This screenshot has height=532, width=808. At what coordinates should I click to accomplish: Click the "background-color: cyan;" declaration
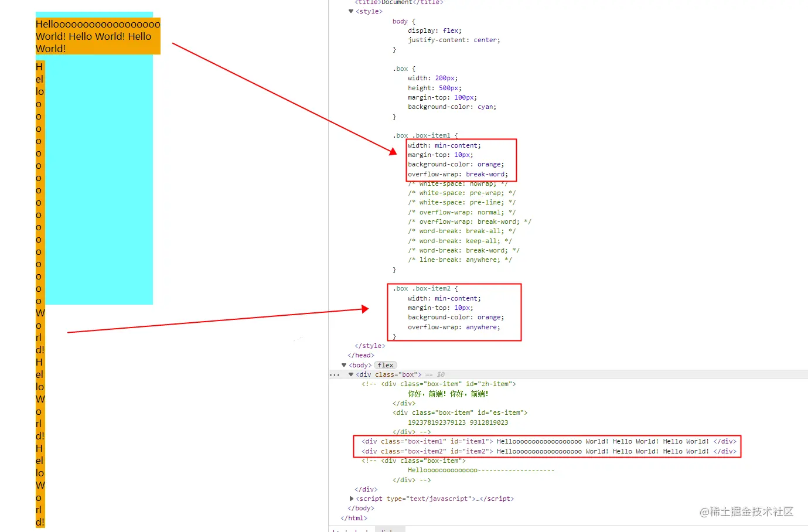pos(452,107)
